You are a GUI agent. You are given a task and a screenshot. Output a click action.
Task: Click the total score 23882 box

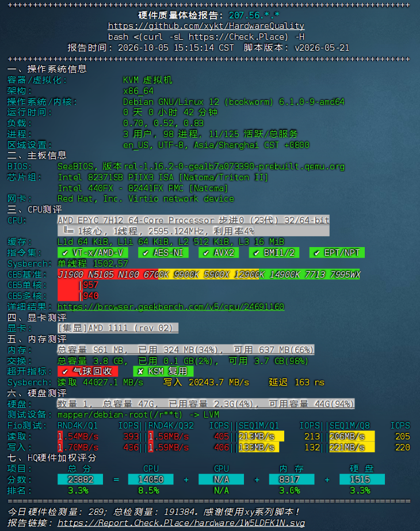(80, 480)
